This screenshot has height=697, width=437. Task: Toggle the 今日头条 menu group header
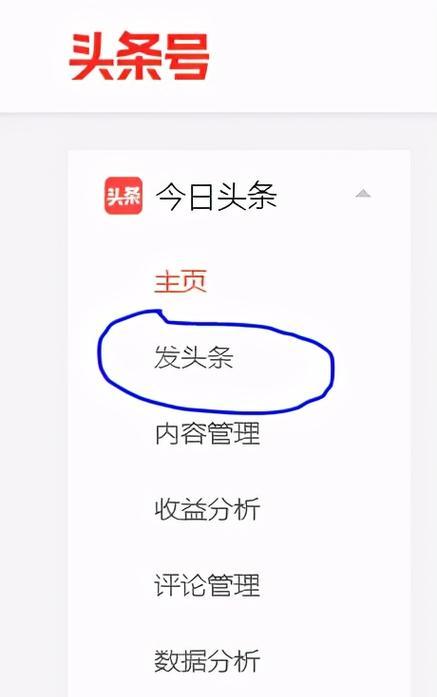(239, 196)
